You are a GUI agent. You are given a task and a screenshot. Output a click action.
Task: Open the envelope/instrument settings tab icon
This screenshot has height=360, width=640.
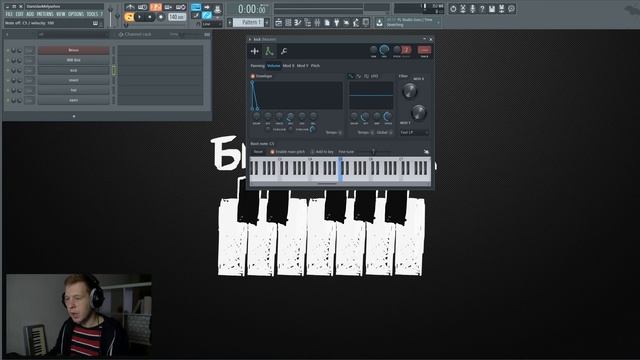pos(269,51)
